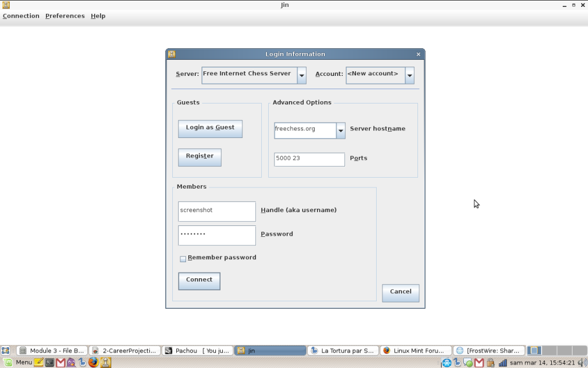Open the network signal tray icon
The height and width of the screenshot is (368, 588).
click(502, 363)
